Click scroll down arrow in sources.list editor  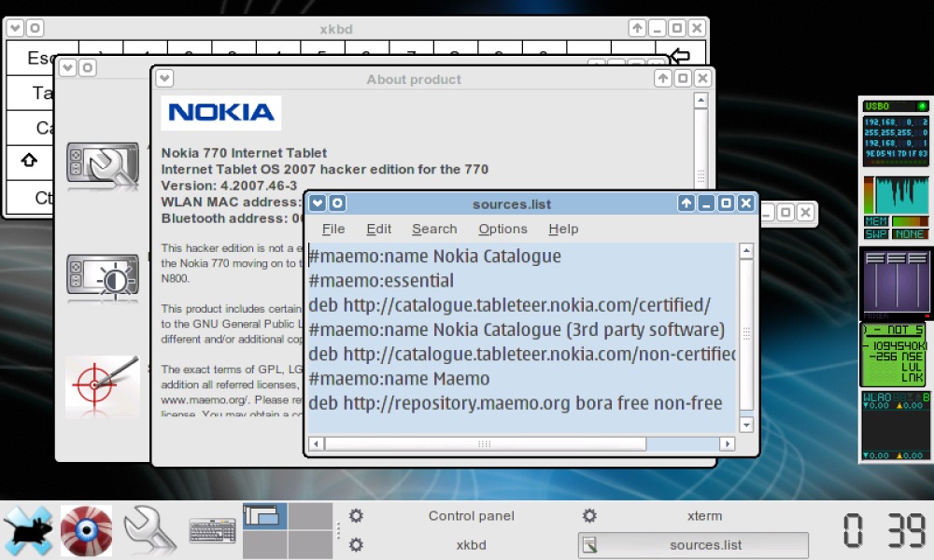(746, 425)
